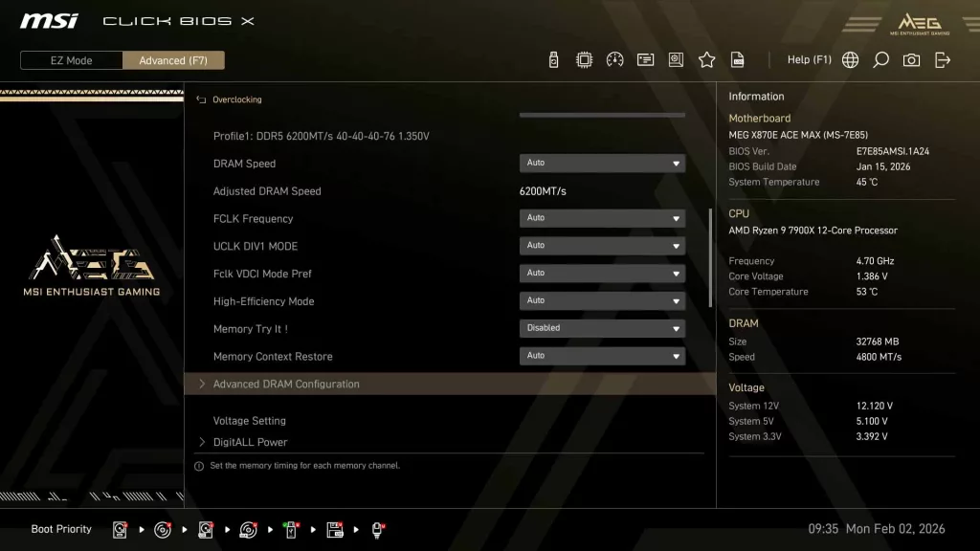Toggle Memory Context Restore option
This screenshot has height=551, width=980.
pyautogui.click(x=601, y=356)
